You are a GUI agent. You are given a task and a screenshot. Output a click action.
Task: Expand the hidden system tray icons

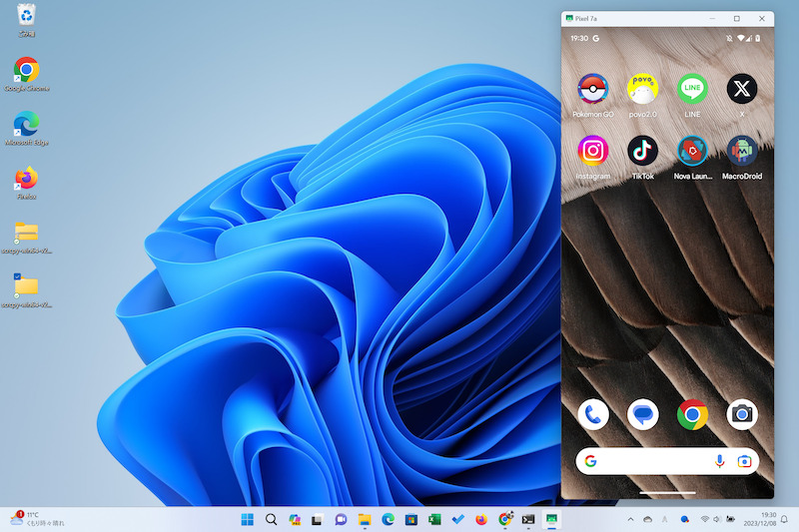point(629,519)
